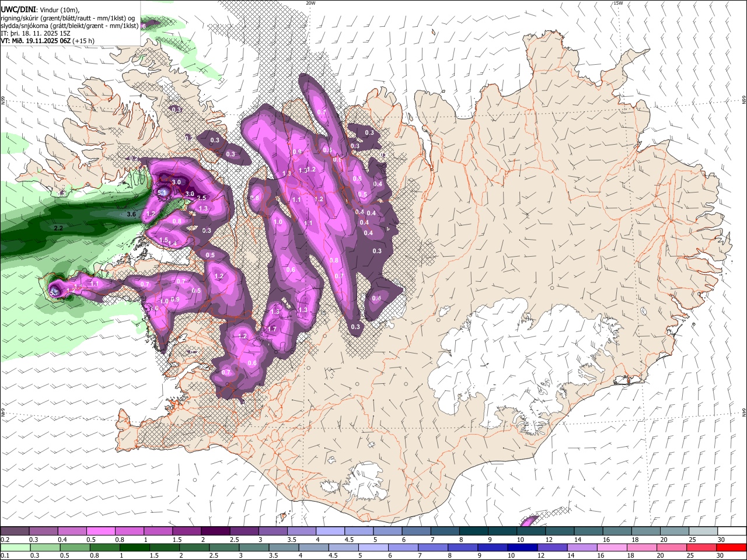Screen dimensions: 747x560
Task: Click the "VT: Mið. 19.11.2025 06Z (+15 h)" line
Action: pos(48,41)
